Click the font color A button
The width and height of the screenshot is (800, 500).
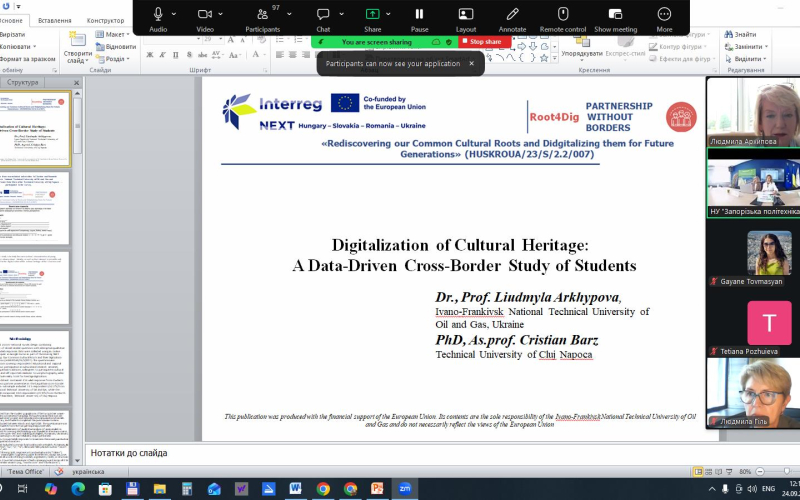pos(255,55)
